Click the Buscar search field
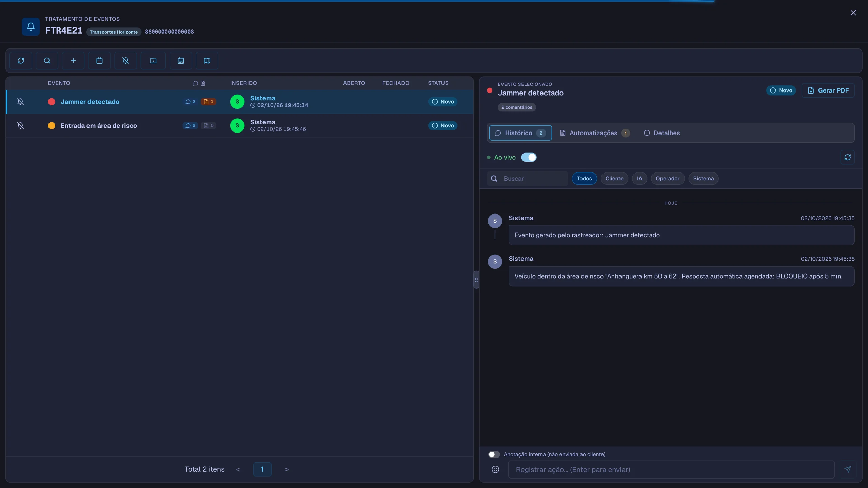Image resolution: width=868 pixels, height=488 pixels. 527,179
